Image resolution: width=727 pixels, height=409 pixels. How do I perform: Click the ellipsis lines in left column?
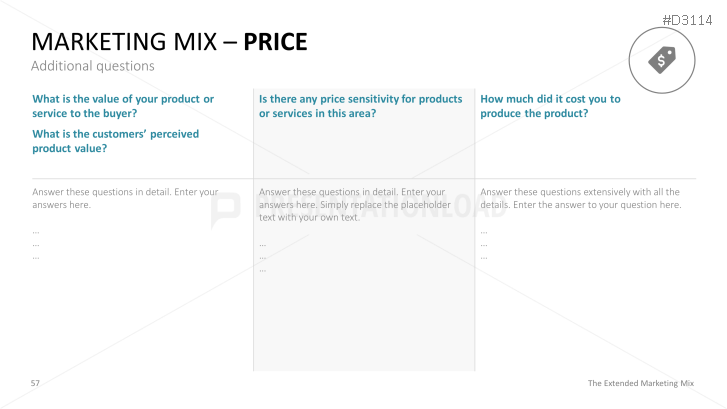click(x=37, y=243)
